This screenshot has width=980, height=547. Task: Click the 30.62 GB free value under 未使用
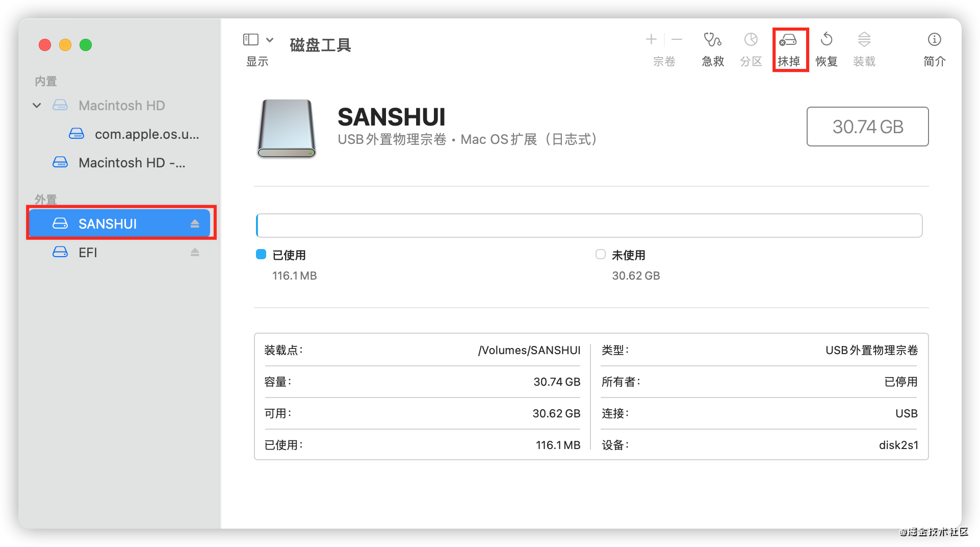(x=636, y=276)
